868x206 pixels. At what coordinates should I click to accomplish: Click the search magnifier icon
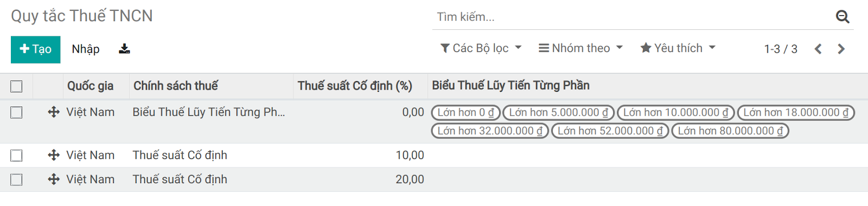pyautogui.click(x=842, y=17)
